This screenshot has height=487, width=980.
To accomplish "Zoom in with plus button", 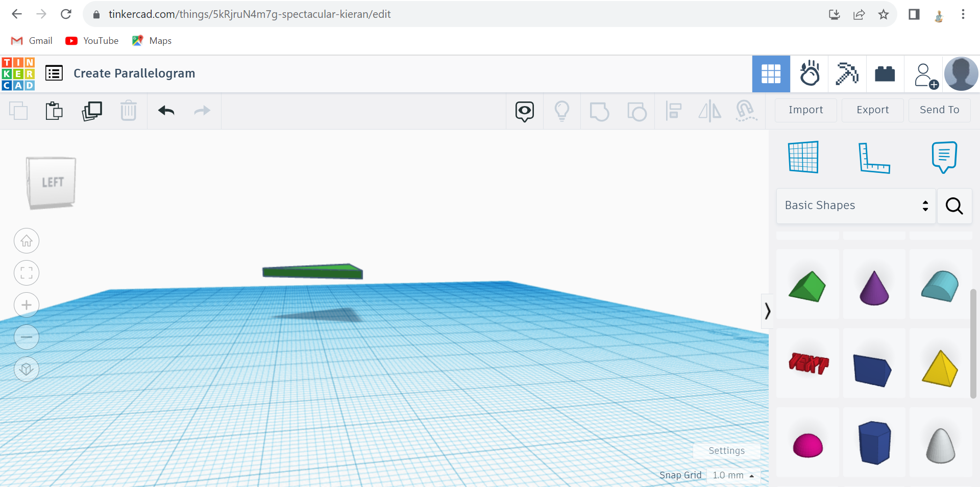I will click(27, 305).
